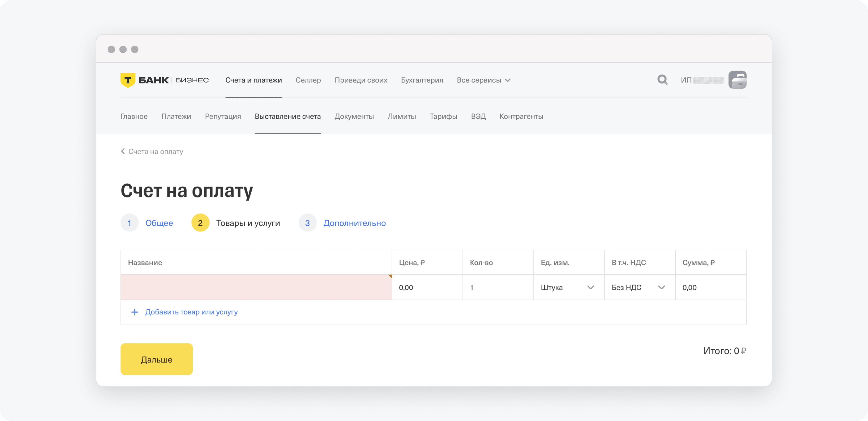Open the Репутация sub-tab
868x421 pixels.
(223, 116)
